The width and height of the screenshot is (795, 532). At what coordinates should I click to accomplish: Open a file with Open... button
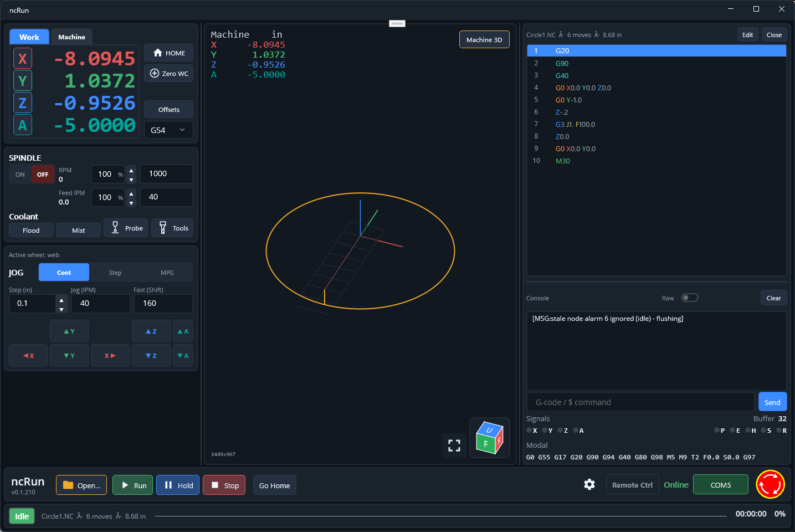[x=81, y=485]
